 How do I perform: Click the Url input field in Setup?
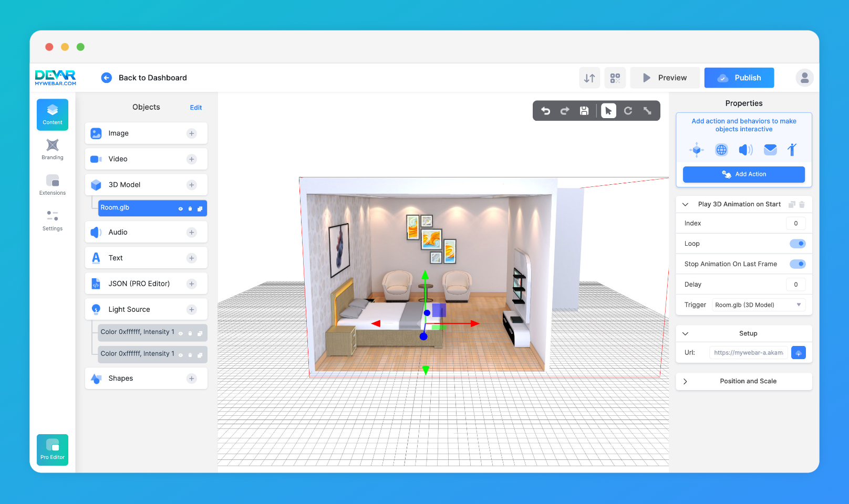tap(748, 352)
